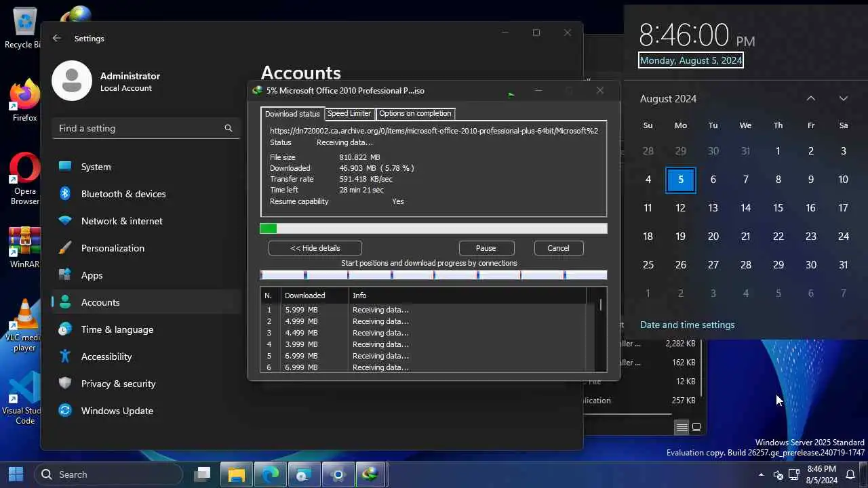Viewport: 868px width, 488px height.
Task: Select August 31 in the calendar
Action: tap(844, 265)
